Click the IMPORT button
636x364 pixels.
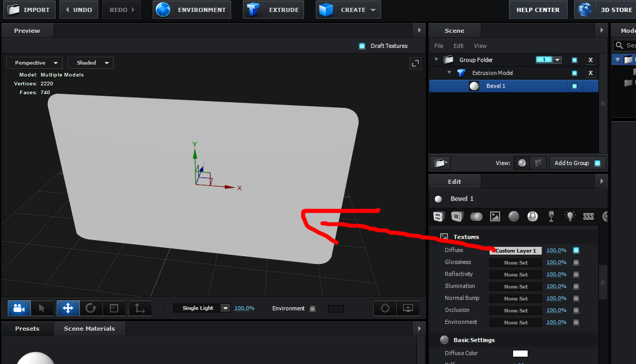pos(29,9)
